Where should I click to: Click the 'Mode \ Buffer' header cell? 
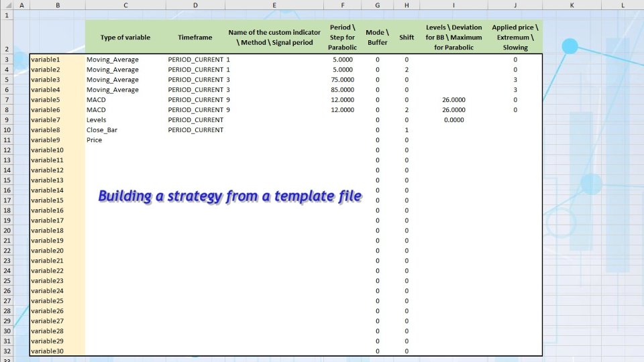point(378,38)
